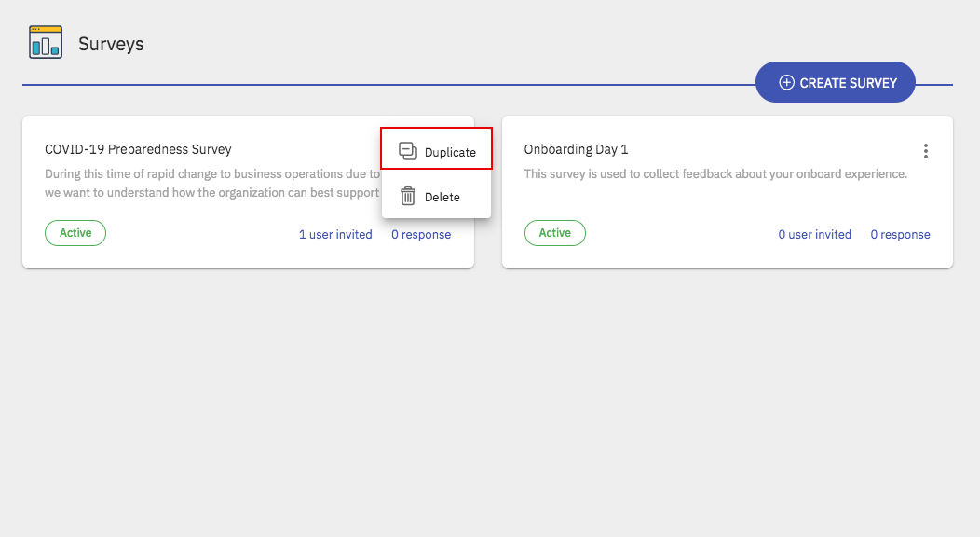
Task: Click the Surveys page heading text
Action: point(111,44)
